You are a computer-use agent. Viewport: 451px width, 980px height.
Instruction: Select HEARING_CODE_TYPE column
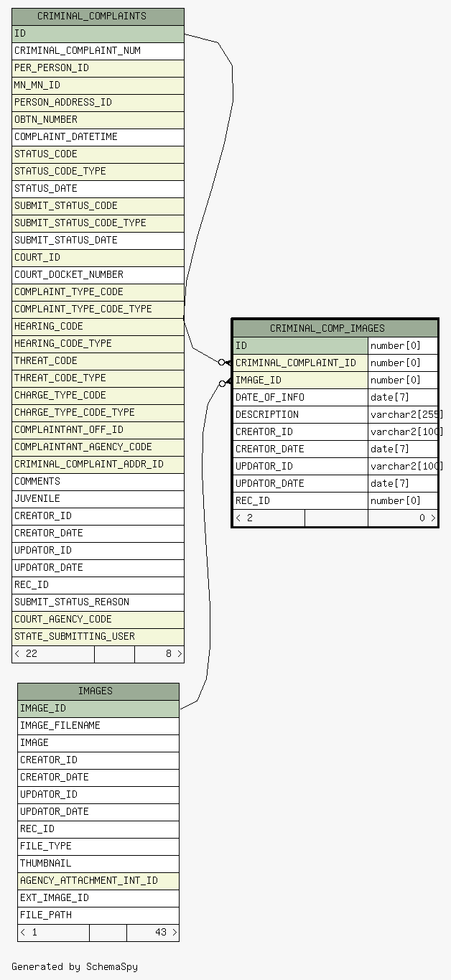click(x=98, y=344)
